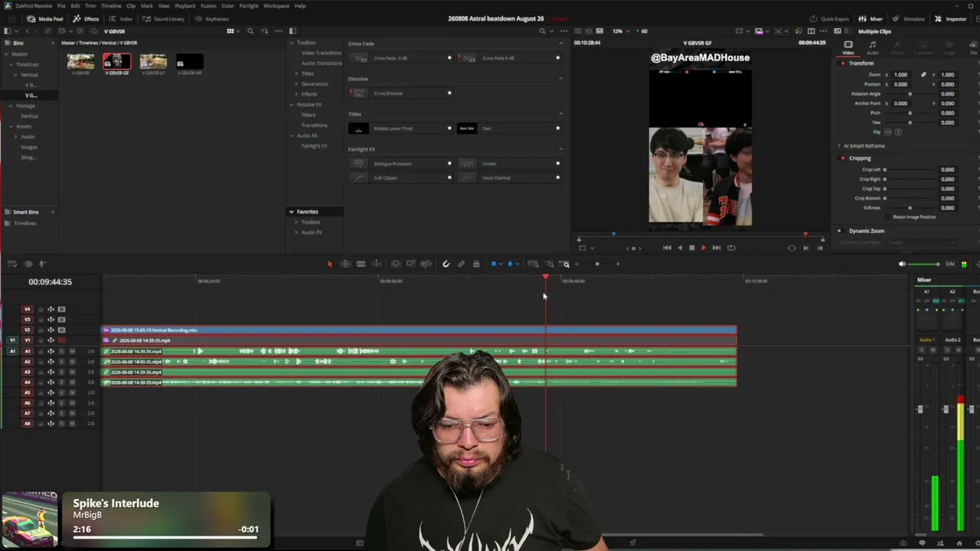The width and height of the screenshot is (980, 551).
Task: Toggle the Media Pool panel button
Action: pyautogui.click(x=44, y=19)
